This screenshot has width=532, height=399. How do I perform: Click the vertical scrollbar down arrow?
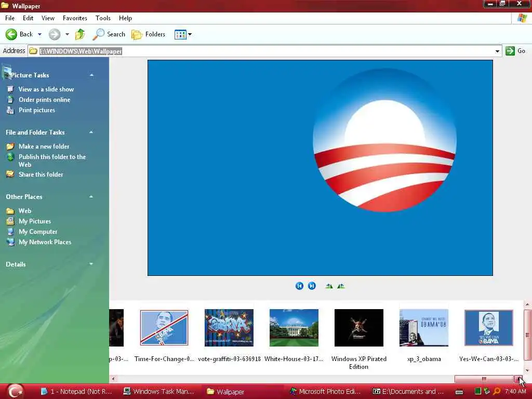(527, 370)
